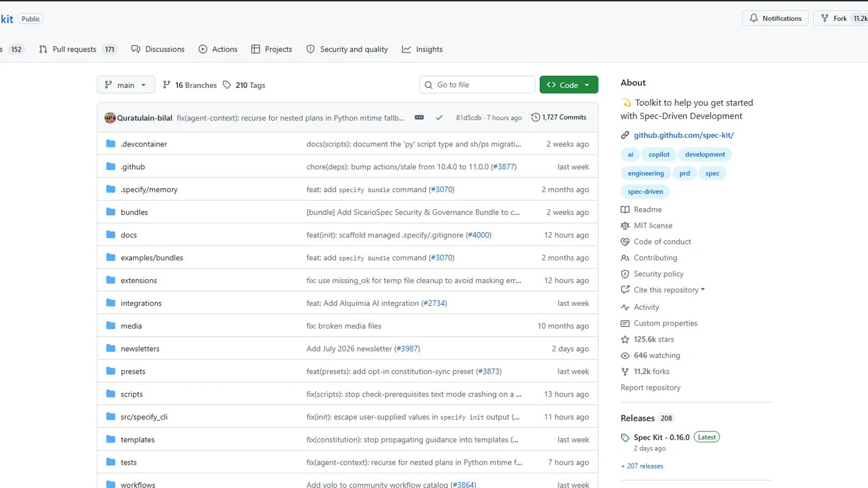Click the spec-driven topic tag
This screenshot has width=868, height=488.
(646, 192)
